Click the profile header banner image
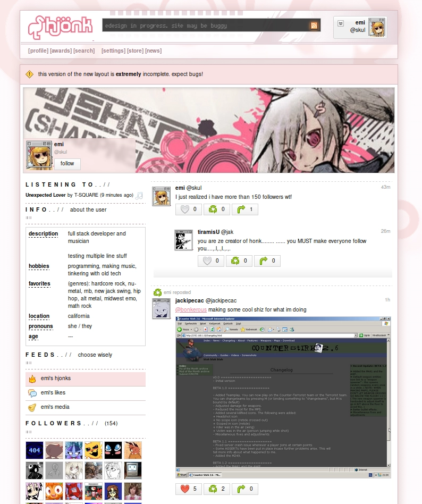Viewport: 422px width, 504px height. click(x=208, y=130)
